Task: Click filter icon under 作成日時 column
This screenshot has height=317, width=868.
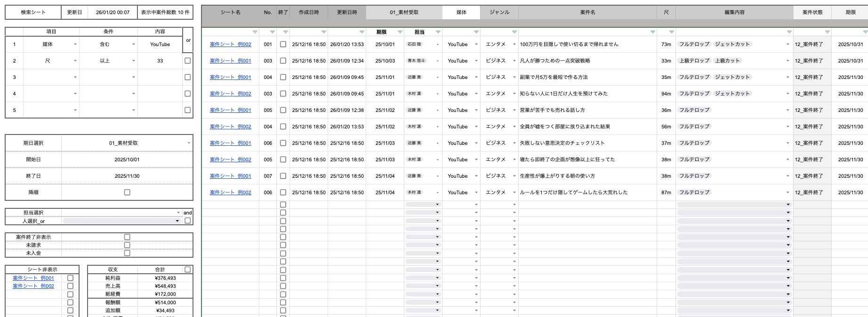Action: click(324, 32)
